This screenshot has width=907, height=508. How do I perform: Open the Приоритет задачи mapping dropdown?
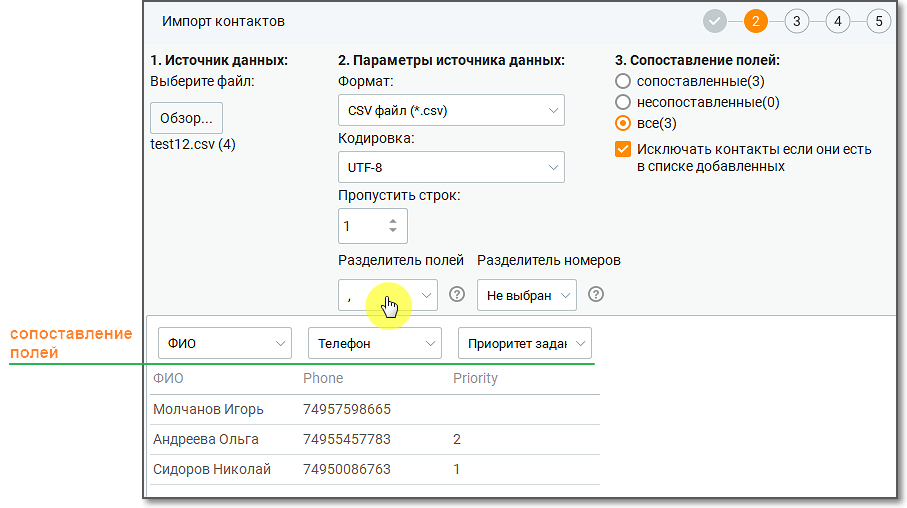[525, 343]
